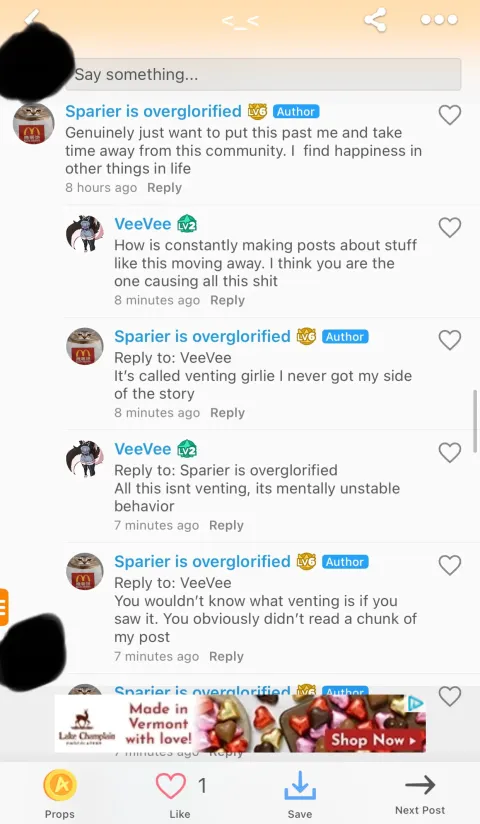480x824 pixels.
Task: Tap the share icon in header
Action: click(x=375, y=20)
